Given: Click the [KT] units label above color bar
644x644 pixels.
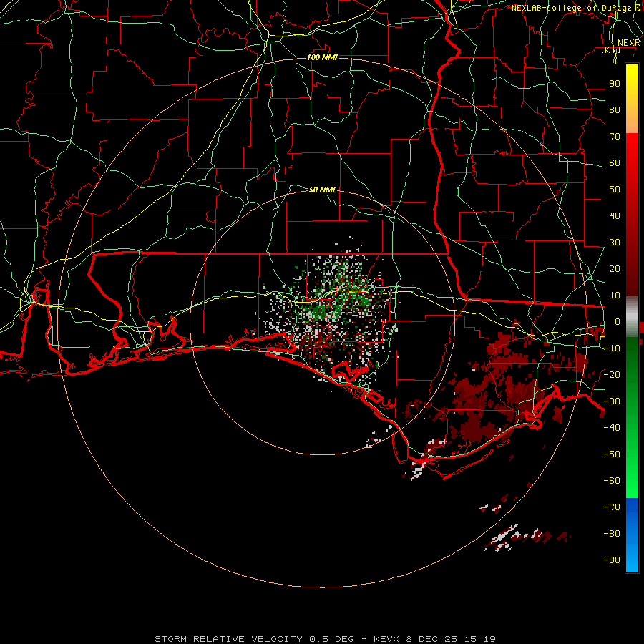Looking at the screenshot, I should tap(611, 50).
